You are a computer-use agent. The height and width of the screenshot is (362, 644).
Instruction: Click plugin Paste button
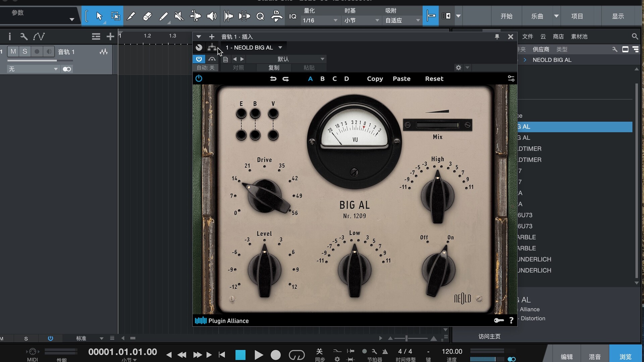click(401, 79)
